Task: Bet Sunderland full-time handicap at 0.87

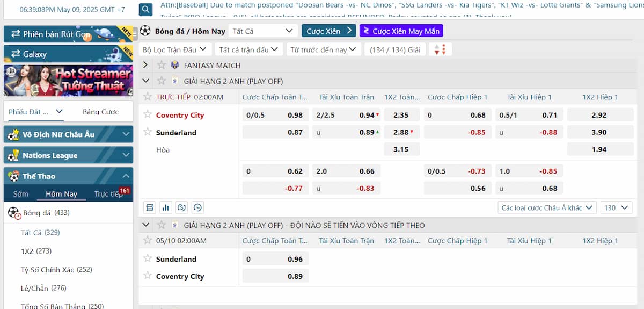Action: click(x=276, y=132)
